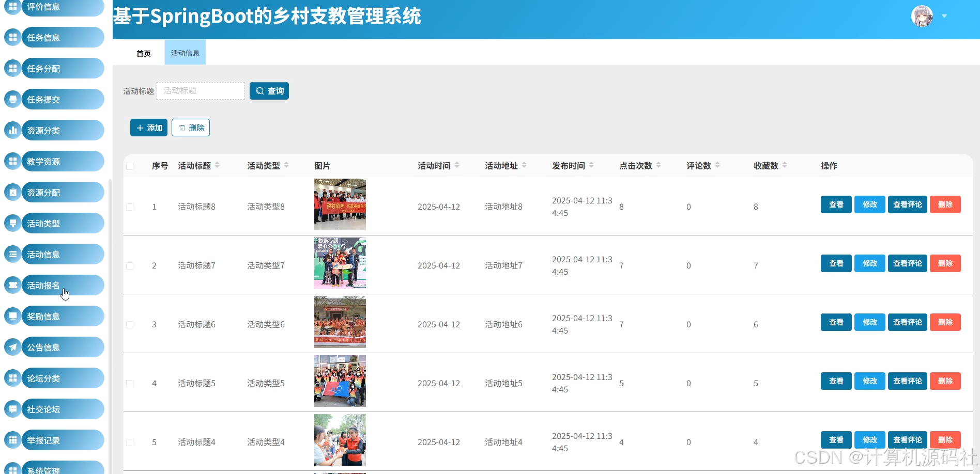
Task: Click the sidebar vertical scrollbar
Action: (x=110, y=325)
